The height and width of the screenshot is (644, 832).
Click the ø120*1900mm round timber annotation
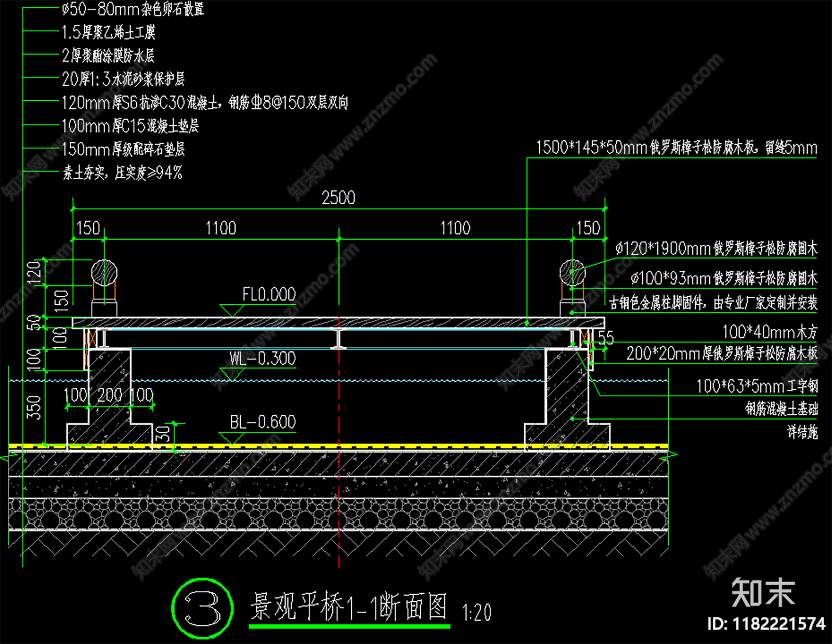tap(717, 248)
